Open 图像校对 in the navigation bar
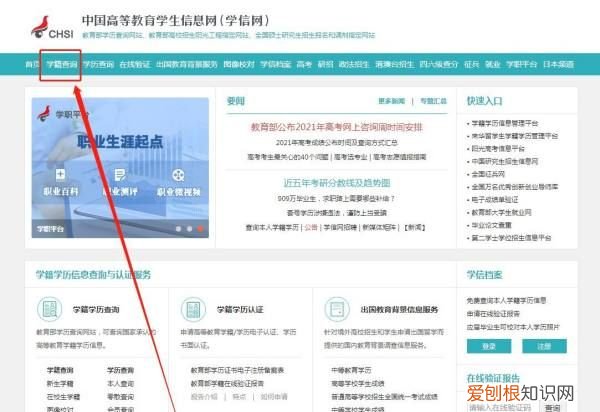The width and height of the screenshot is (600, 412). tap(239, 64)
